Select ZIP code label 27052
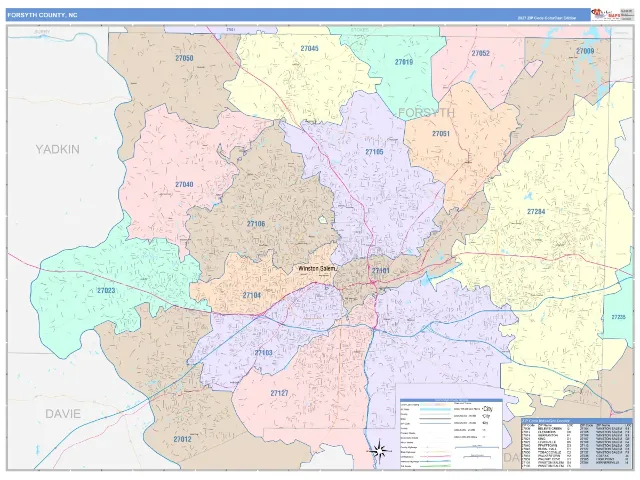 tap(480, 53)
